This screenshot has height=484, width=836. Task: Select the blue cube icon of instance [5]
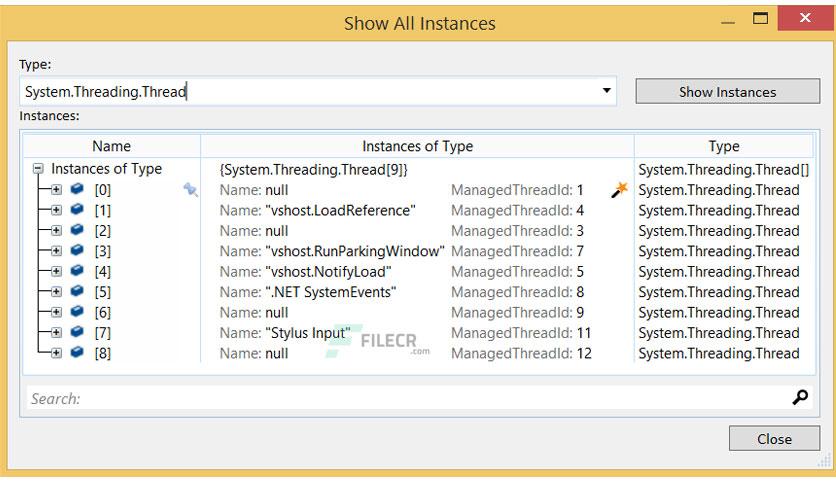pyautogui.click(x=77, y=291)
